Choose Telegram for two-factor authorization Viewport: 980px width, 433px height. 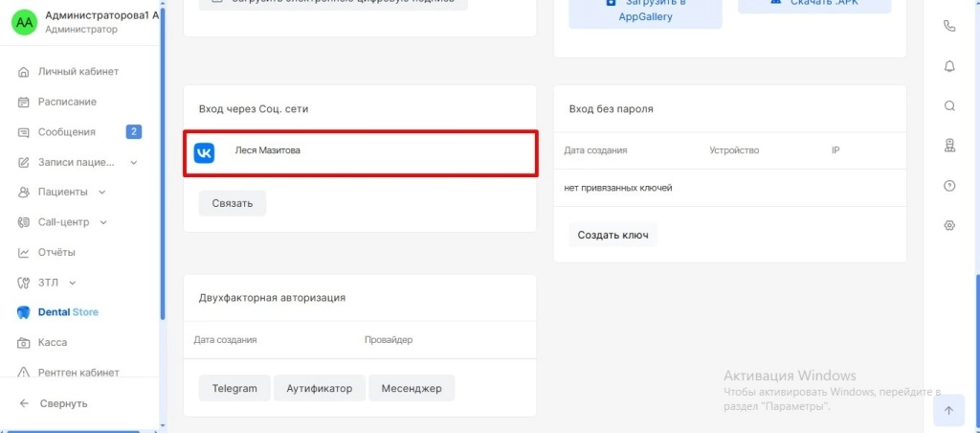(x=234, y=388)
